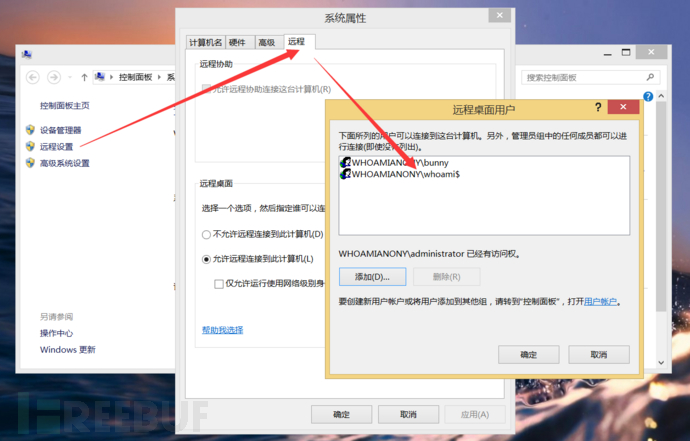
Task: Switch to the 高级 tab
Action: coord(267,42)
